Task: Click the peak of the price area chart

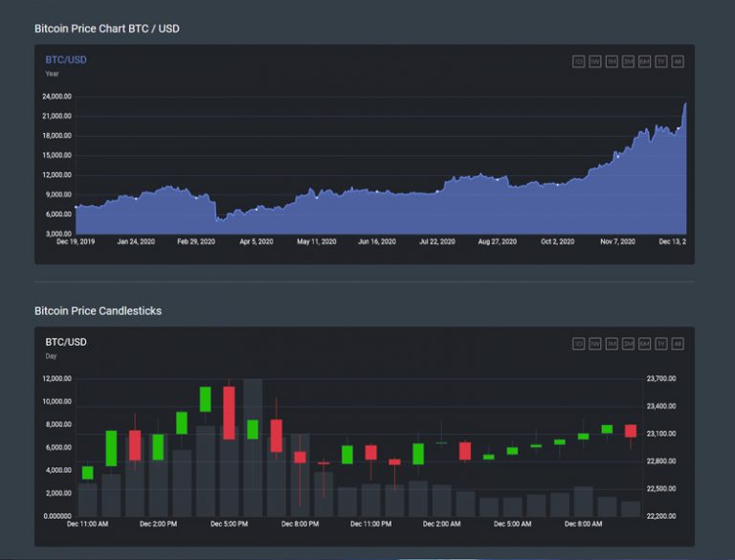Action: (686, 103)
